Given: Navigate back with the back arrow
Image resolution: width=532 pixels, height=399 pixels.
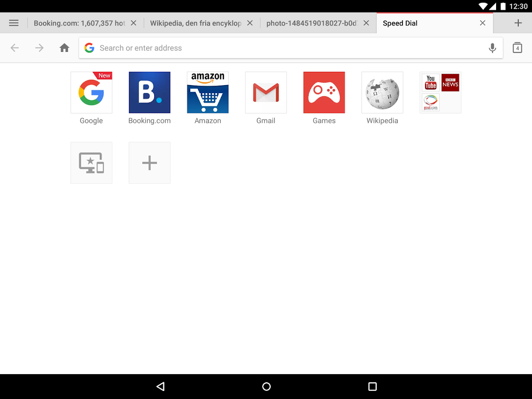Looking at the screenshot, I should [x=15, y=48].
